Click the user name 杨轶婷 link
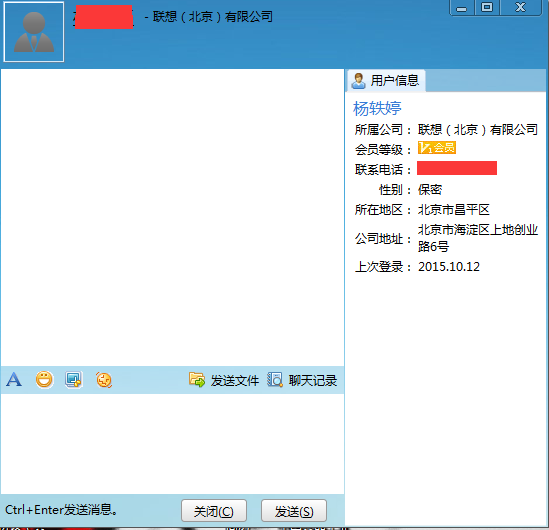Screen dimensions: 549x530 377,108
